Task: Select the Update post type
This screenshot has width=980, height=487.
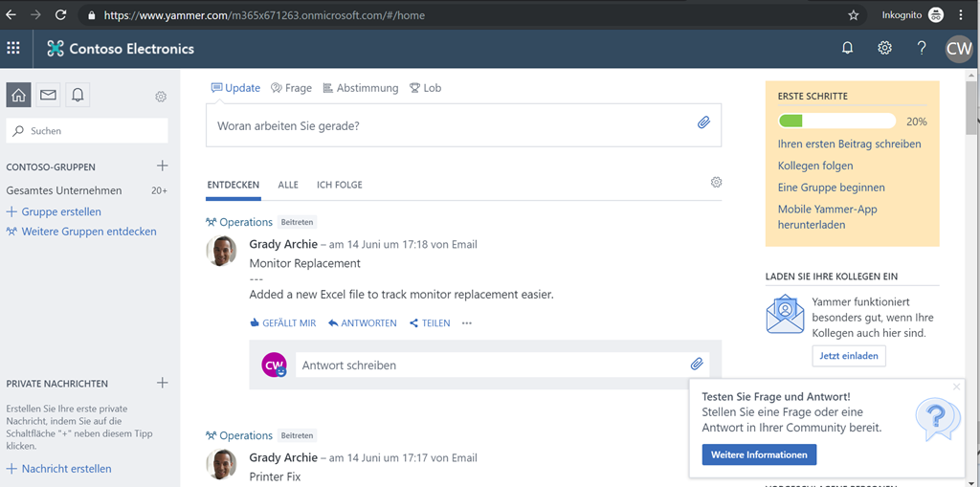Action: point(235,88)
